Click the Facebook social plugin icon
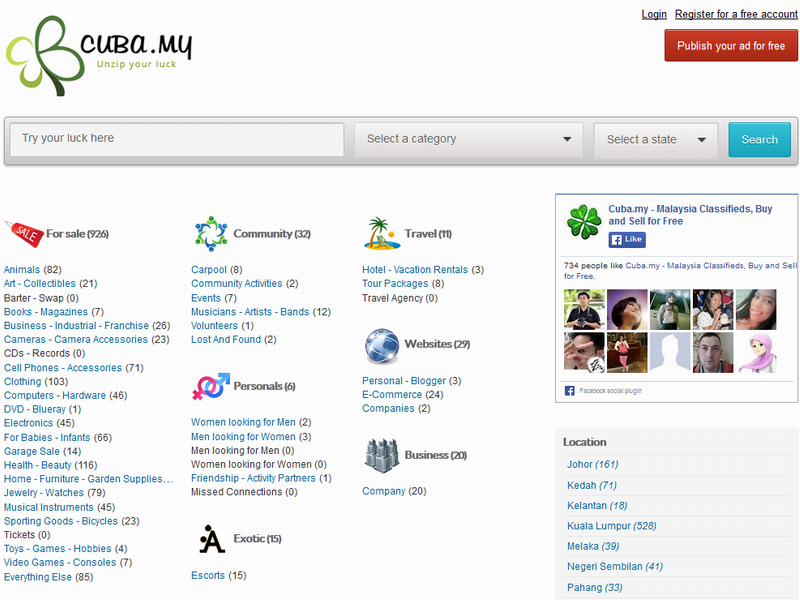Image resolution: width=800 pixels, height=600 pixels. (569, 391)
